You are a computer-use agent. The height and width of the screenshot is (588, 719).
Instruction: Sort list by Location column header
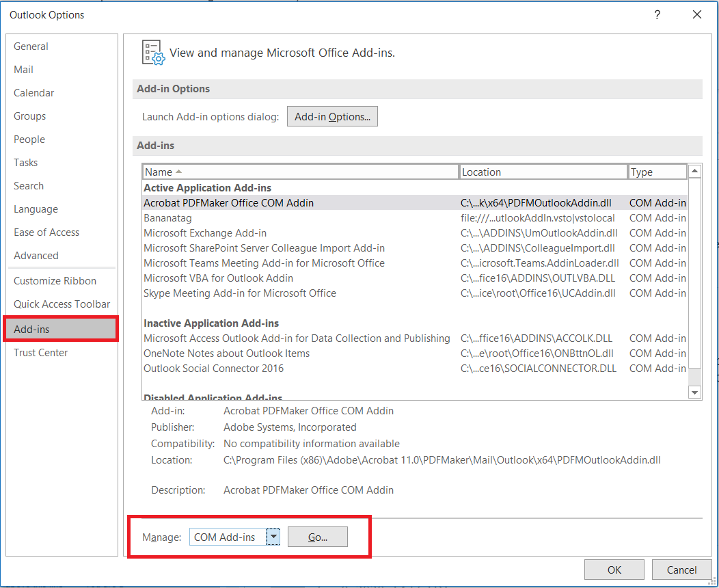(543, 172)
